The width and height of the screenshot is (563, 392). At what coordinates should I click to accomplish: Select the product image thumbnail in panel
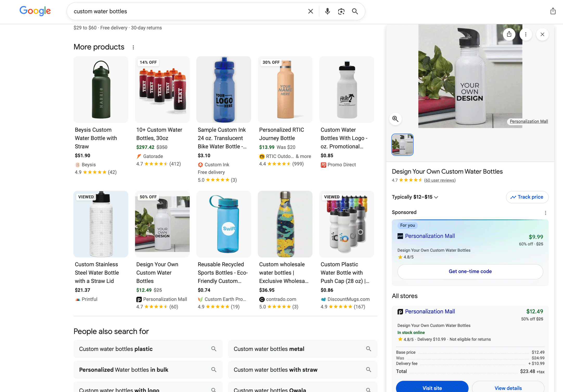click(x=402, y=145)
